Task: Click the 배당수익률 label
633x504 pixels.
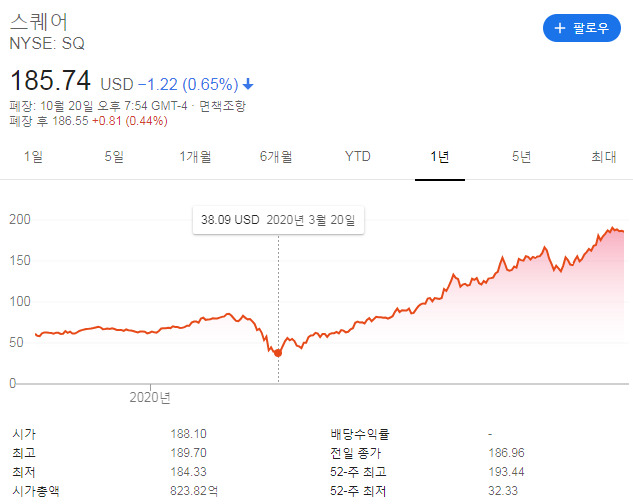Action: (x=360, y=434)
